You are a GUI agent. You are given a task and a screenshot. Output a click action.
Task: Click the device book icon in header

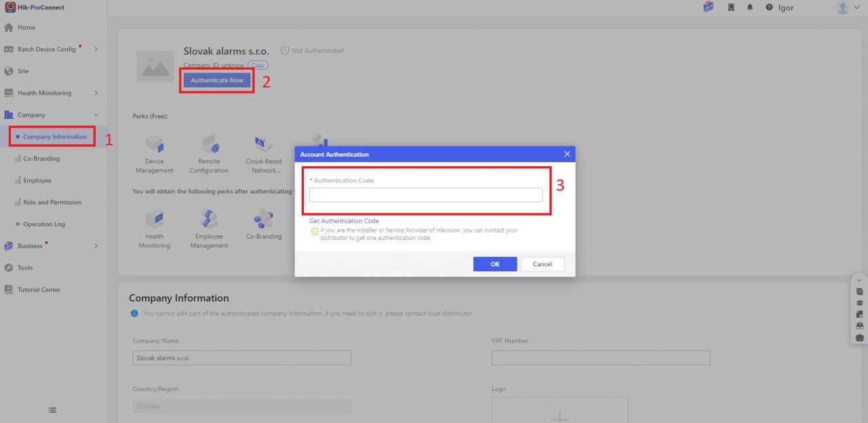(x=732, y=8)
